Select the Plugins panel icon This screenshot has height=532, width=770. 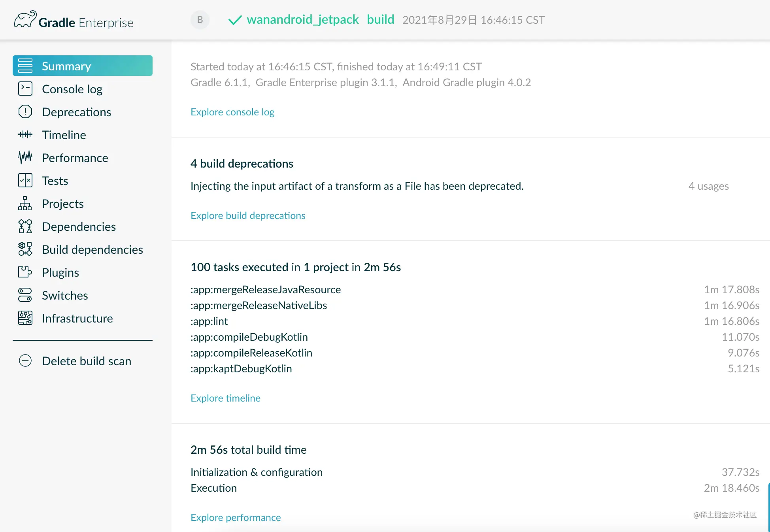click(25, 272)
